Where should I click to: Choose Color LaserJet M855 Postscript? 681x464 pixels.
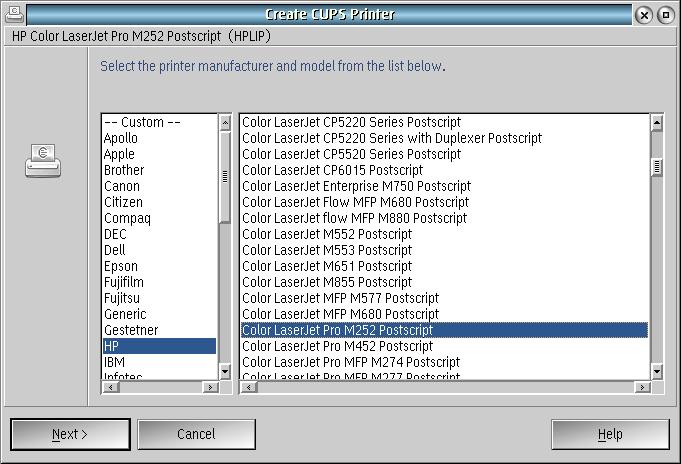click(x=444, y=282)
